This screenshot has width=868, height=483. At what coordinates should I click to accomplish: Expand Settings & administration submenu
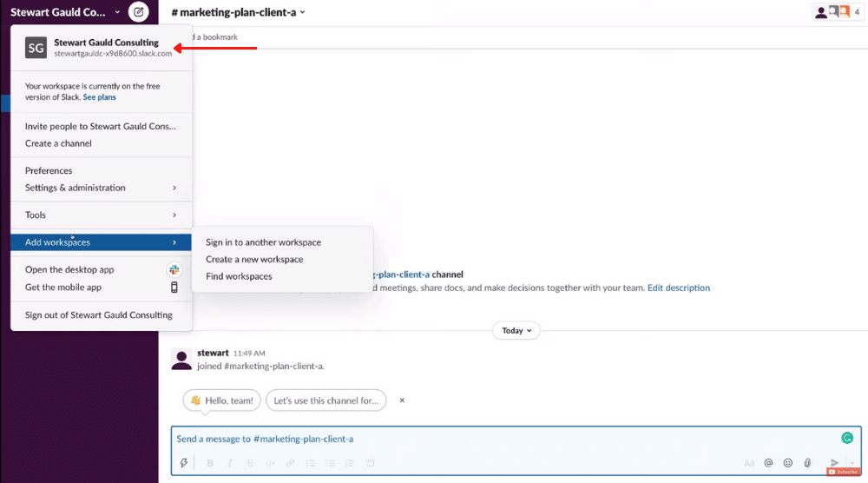coord(100,188)
